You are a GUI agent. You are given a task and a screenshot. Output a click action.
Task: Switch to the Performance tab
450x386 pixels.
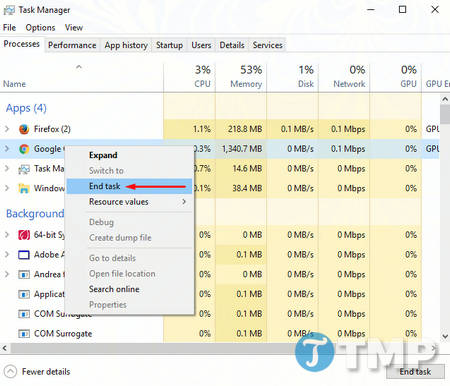tap(72, 45)
